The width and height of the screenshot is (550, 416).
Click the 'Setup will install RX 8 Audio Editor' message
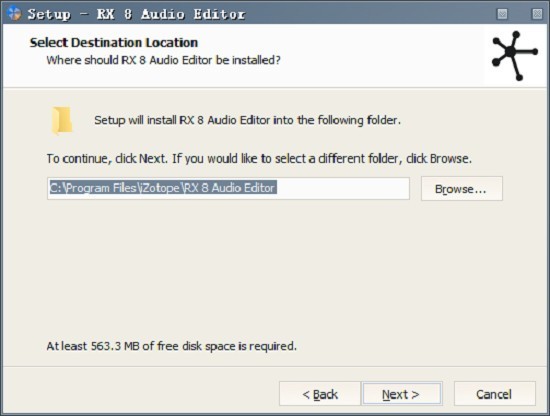tap(247, 120)
